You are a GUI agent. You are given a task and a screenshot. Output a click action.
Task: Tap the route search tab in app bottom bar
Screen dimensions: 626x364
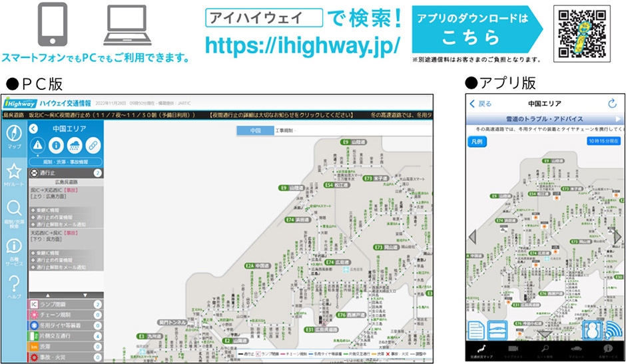pos(545,351)
